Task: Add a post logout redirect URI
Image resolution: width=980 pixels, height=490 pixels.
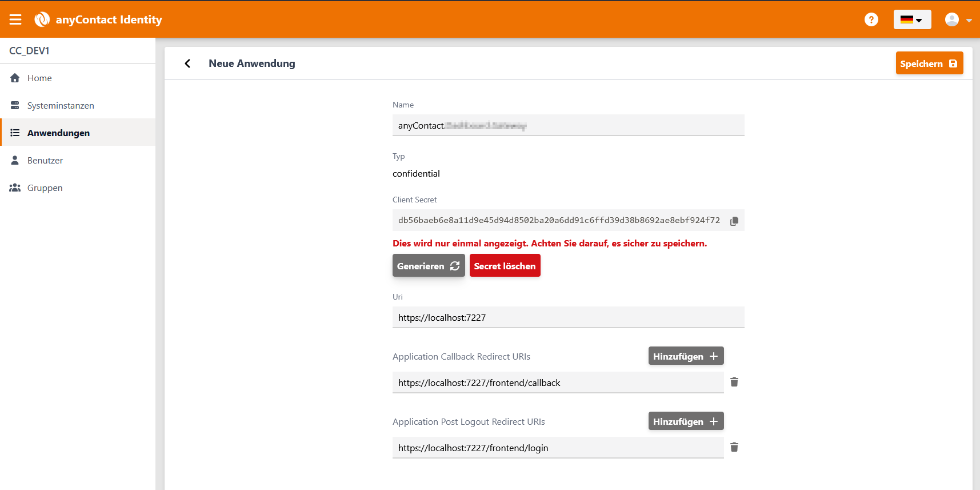Action: click(x=686, y=421)
